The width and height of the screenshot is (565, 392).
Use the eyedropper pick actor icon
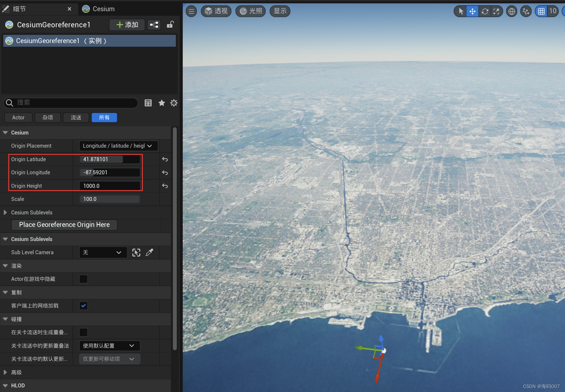pos(149,252)
